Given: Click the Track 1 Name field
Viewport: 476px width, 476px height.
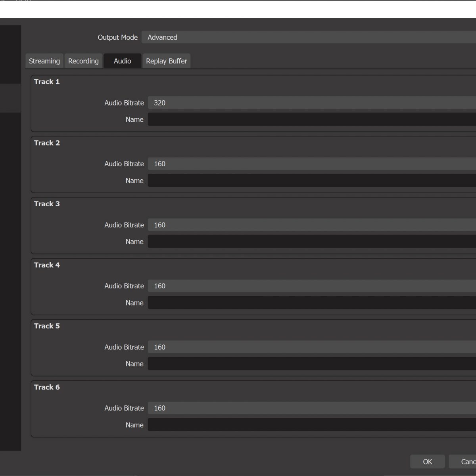Looking at the screenshot, I should pos(311,119).
